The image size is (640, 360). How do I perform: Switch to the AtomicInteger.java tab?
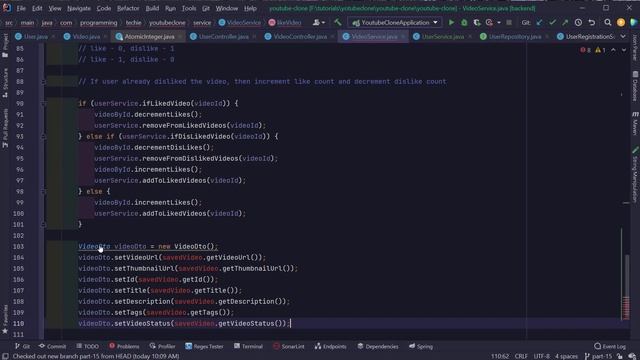point(149,37)
